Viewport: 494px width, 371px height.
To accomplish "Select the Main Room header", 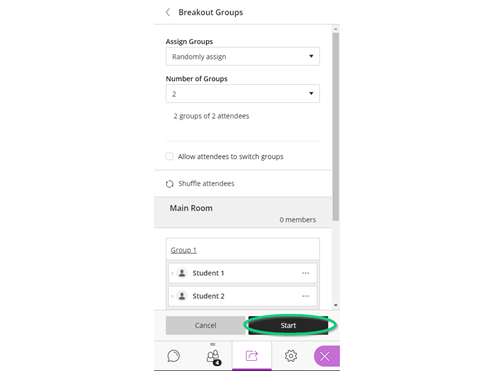I will [243, 213].
